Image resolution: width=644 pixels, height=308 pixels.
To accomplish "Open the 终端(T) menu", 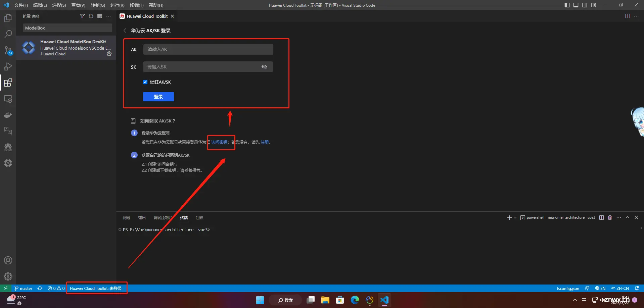I will (x=137, y=5).
